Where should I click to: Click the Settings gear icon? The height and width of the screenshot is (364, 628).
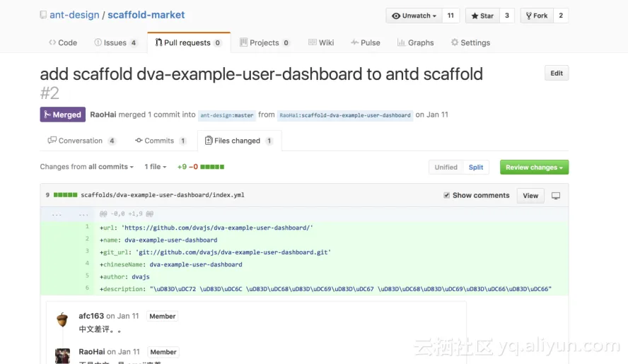pos(454,42)
